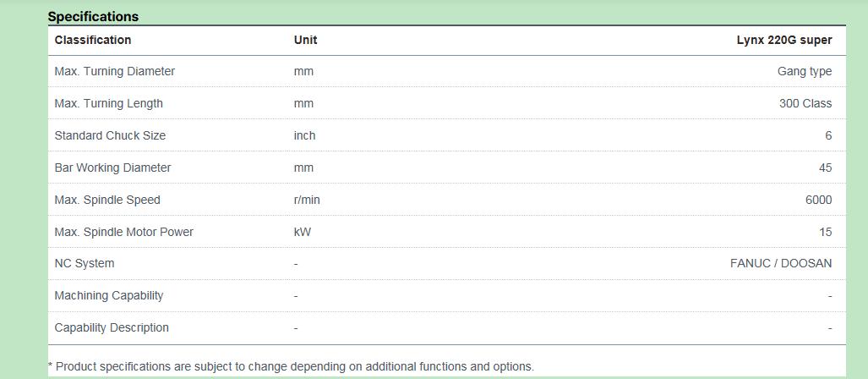Select the Classification column header

coord(92,40)
